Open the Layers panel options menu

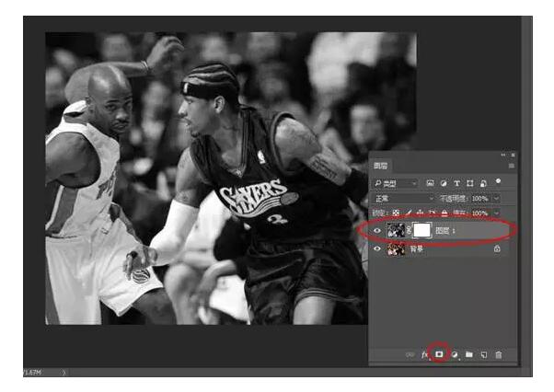(512, 167)
